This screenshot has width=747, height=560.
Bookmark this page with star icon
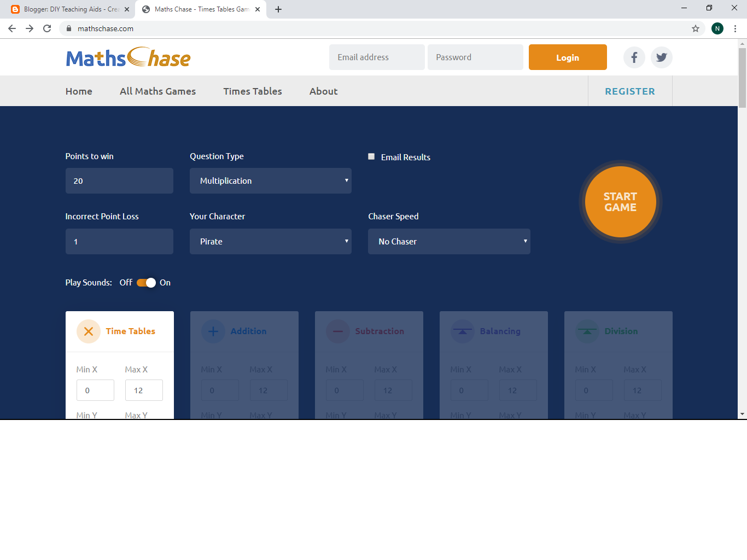(x=696, y=28)
